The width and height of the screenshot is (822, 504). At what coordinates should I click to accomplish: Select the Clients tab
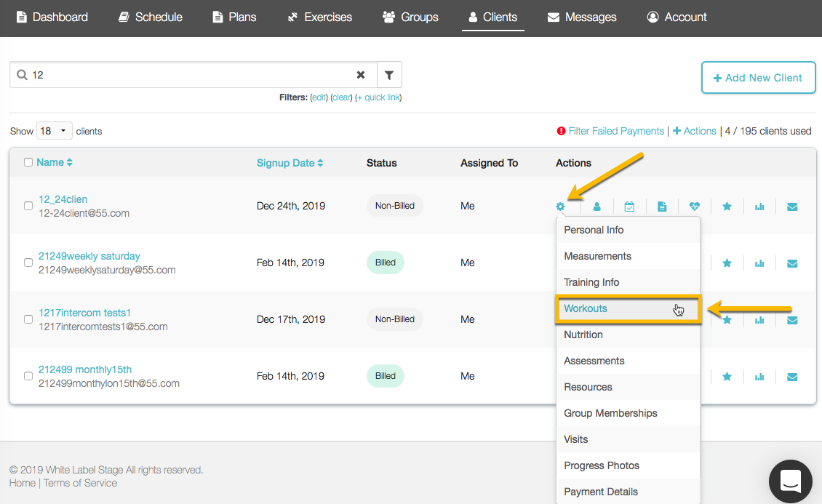click(x=492, y=17)
